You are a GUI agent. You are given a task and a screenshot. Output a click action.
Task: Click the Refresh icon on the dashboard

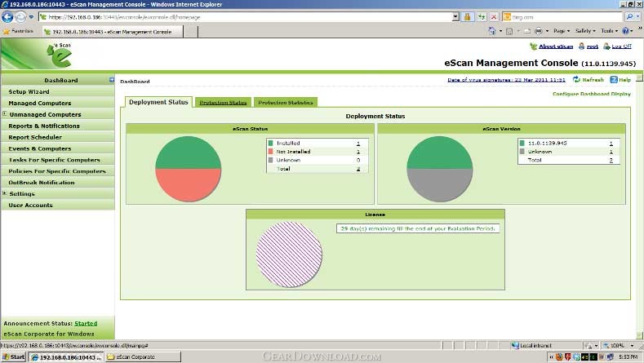576,80
